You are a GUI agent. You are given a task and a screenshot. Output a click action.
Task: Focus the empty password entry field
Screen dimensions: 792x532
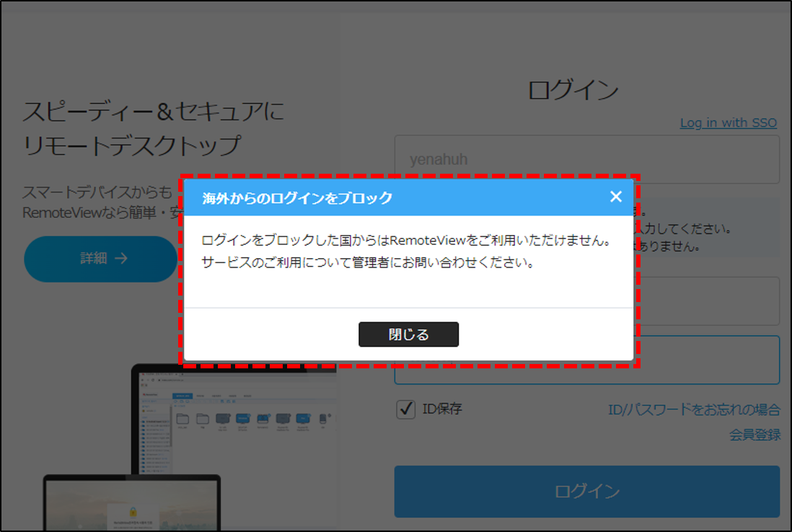tap(586, 360)
